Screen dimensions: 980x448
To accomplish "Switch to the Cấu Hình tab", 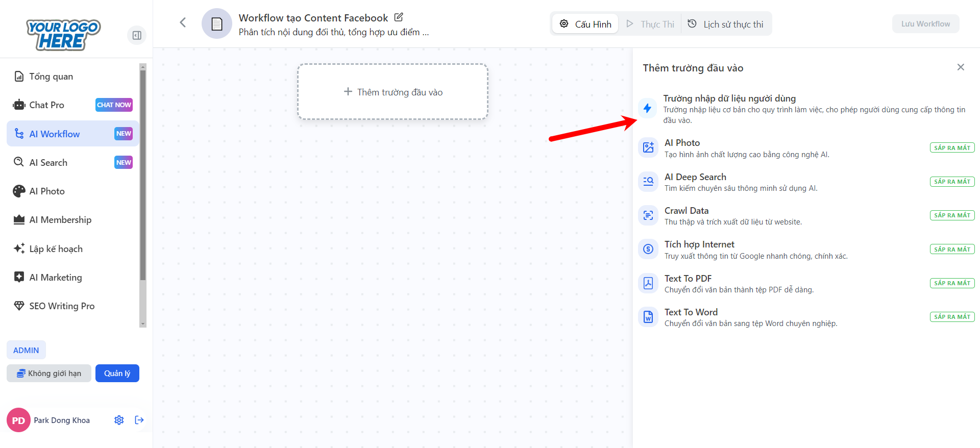I will coord(585,24).
